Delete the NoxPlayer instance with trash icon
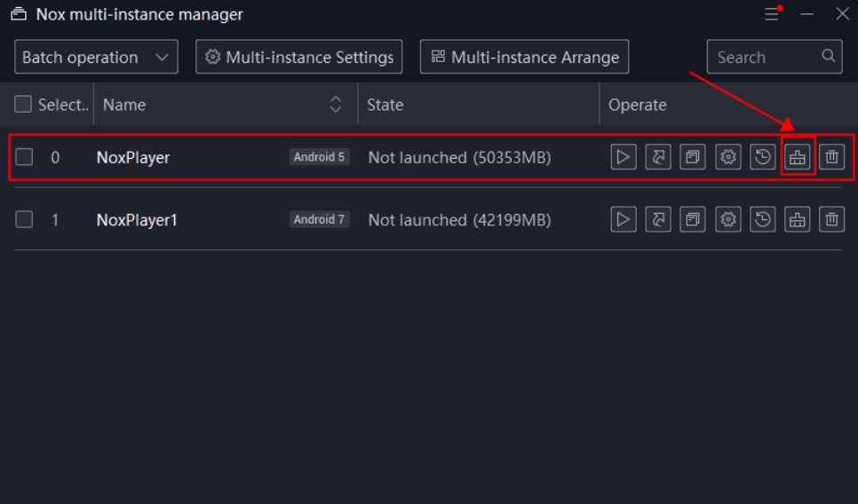 [831, 157]
